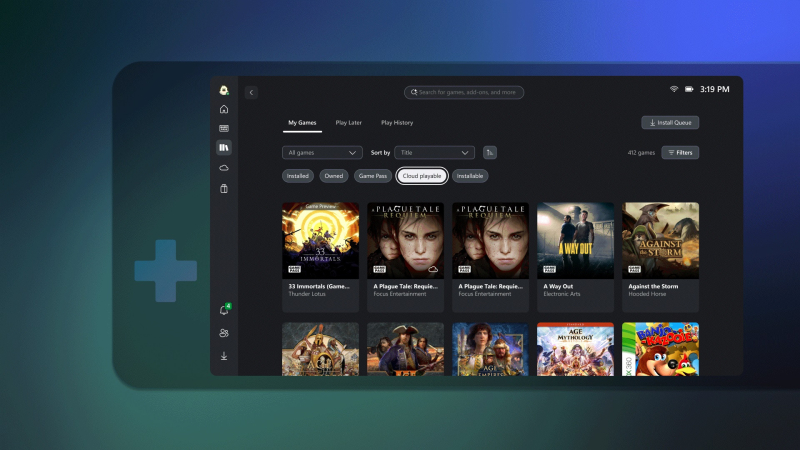The height and width of the screenshot is (450, 800).
Task: Click the Cloud gaming sidebar icon
Action: click(x=224, y=168)
